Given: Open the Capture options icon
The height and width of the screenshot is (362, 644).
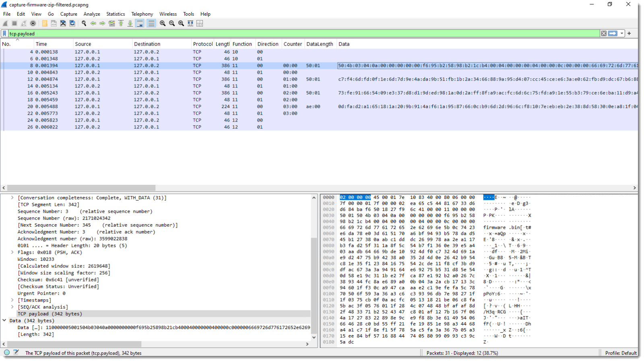Looking at the screenshot, I should 33,23.
